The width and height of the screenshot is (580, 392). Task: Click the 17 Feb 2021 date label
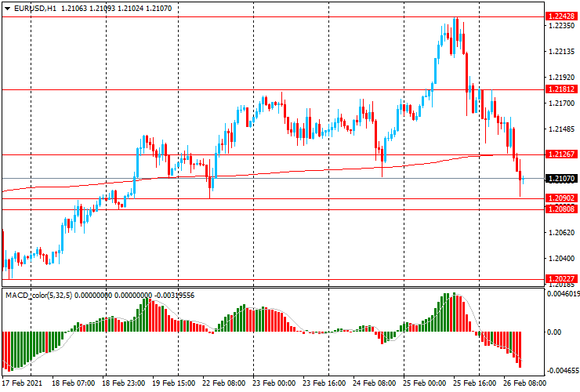click(x=22, y=383)
